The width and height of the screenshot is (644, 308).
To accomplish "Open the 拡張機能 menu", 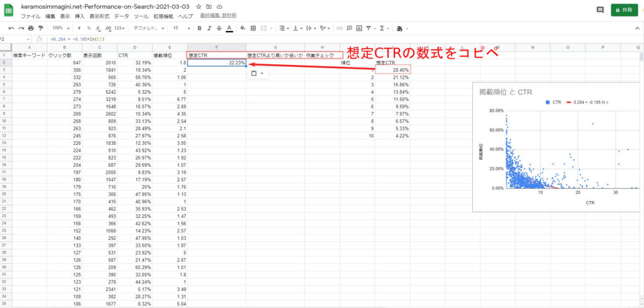I will (164, 16).
